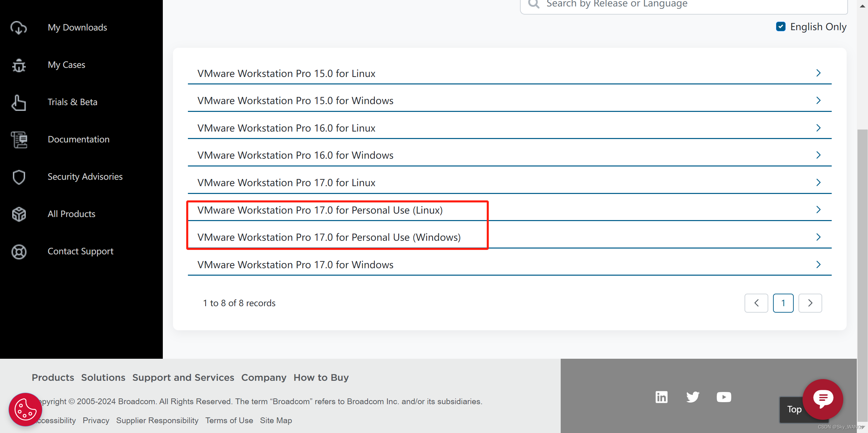Expand Workstation Pro 16.0 for Linux chevron
The height and width of the screenshot is (433, 868).
pos(818,128)
